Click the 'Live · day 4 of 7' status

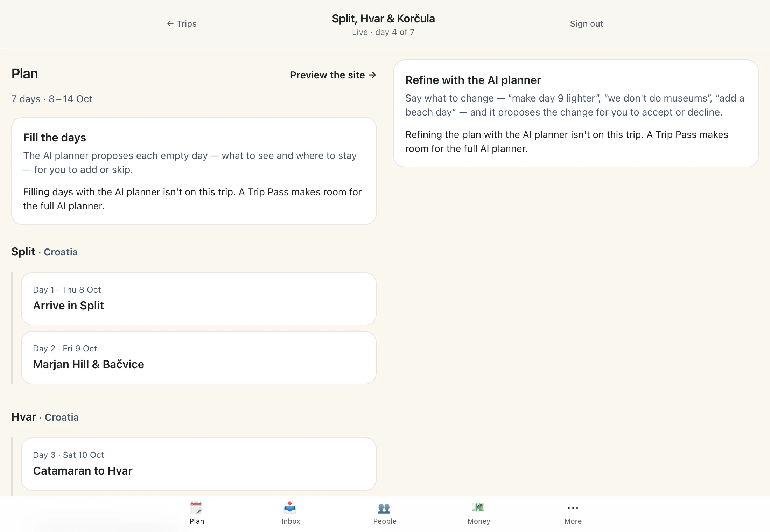click(383, 32)
